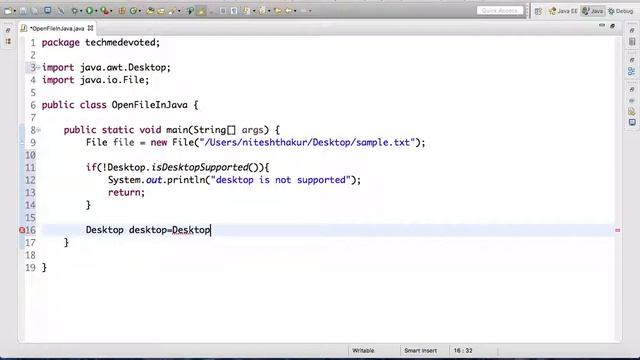Click the Save All toolbar icon
640x360 pixels.
pos(35,11)
